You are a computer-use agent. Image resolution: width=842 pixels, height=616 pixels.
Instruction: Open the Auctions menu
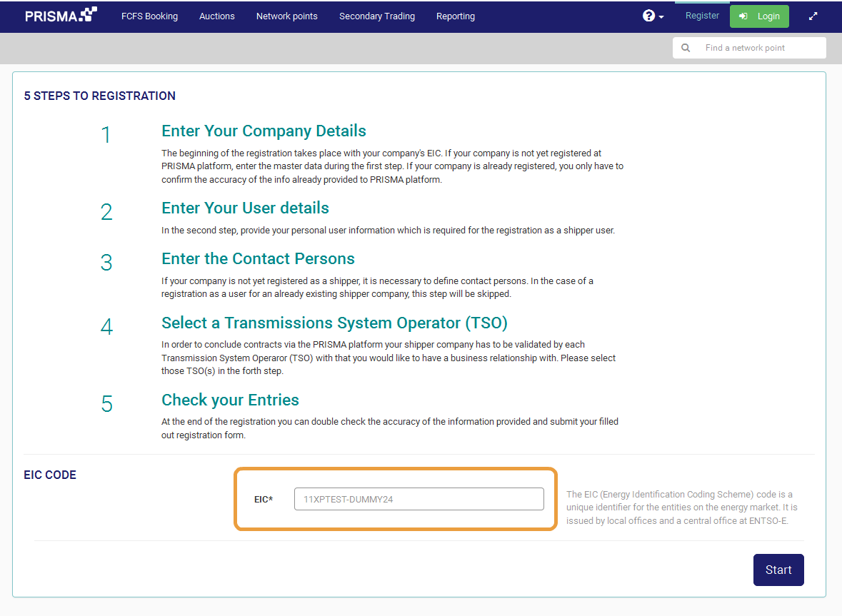[x=217, y=16]
